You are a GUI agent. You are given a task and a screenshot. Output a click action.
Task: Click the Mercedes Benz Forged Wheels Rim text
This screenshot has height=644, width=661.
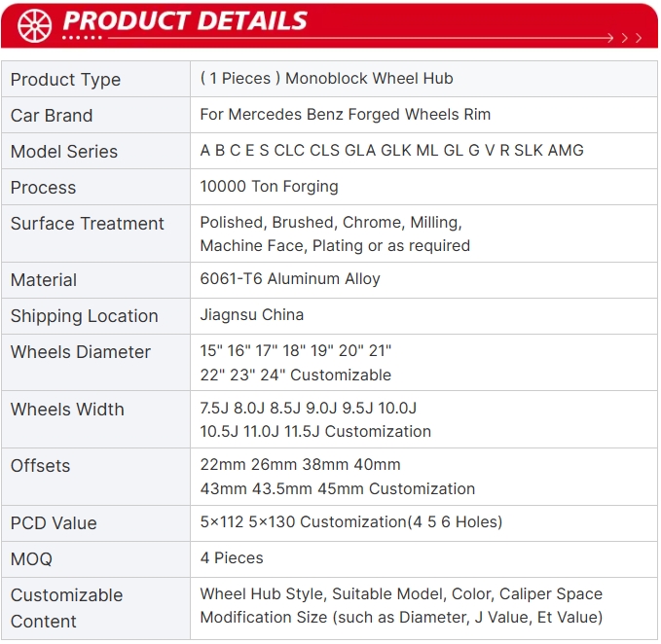345,115
